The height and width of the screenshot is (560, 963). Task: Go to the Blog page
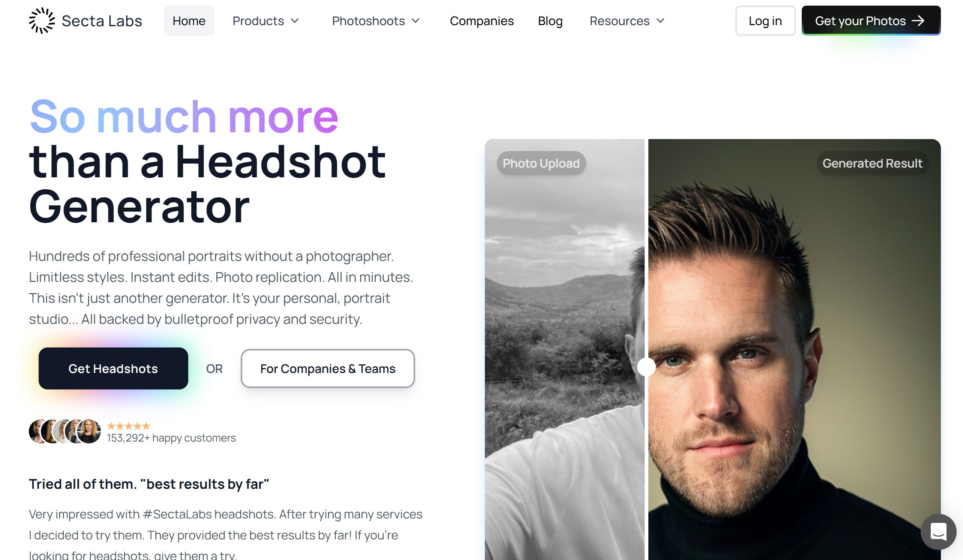550,21
